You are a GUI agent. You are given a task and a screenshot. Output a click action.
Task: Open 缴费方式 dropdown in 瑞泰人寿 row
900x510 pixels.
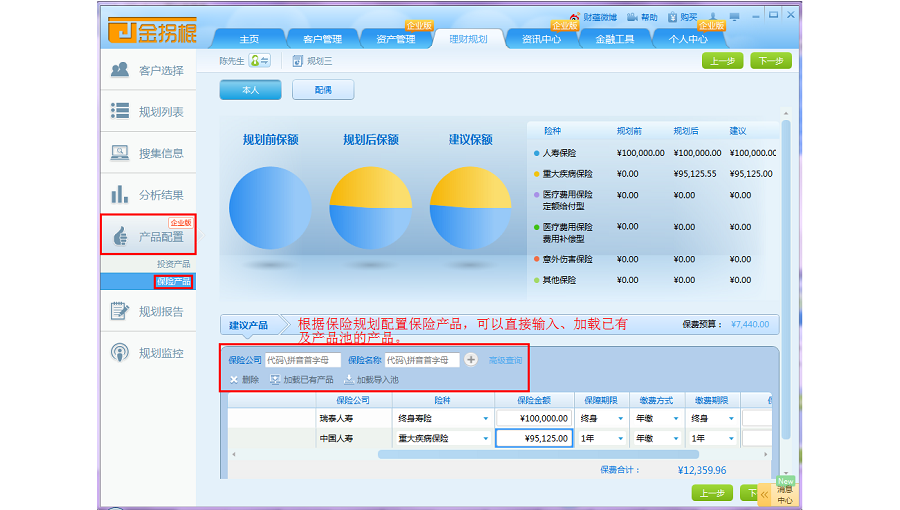[676, 419]
